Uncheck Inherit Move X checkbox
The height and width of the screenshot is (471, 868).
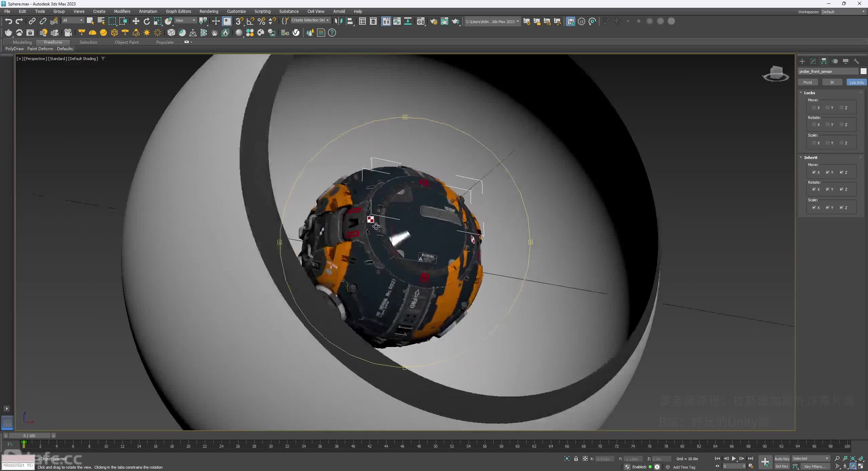click(x=814, y=172)
